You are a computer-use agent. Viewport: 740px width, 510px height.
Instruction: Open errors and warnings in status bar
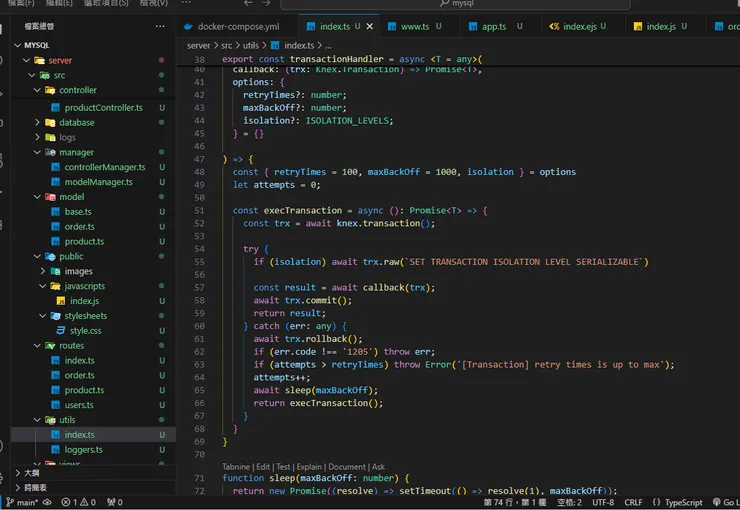tap(78, 502)
